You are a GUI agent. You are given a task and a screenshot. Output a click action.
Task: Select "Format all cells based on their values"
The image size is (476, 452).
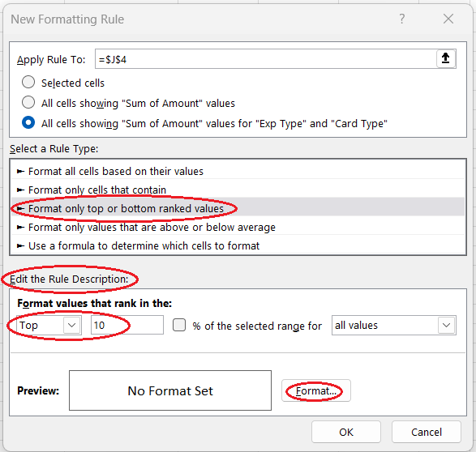click(238, 171)
